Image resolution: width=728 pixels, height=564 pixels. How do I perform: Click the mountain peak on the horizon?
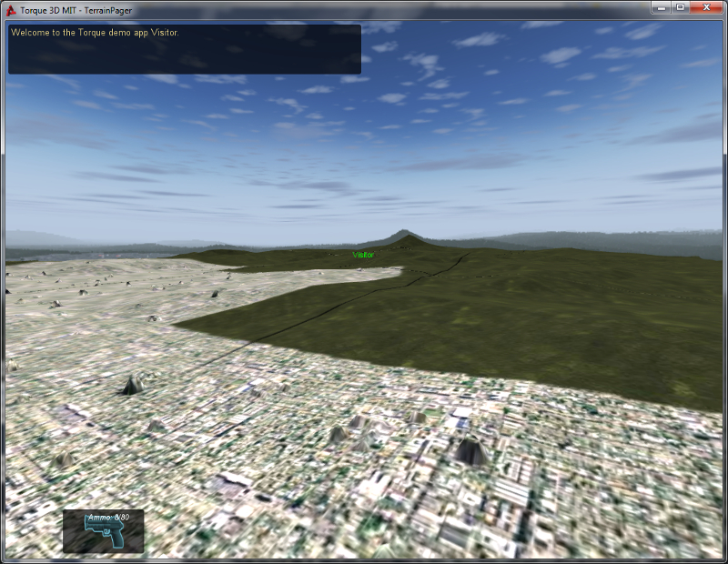tap(402, 235)
